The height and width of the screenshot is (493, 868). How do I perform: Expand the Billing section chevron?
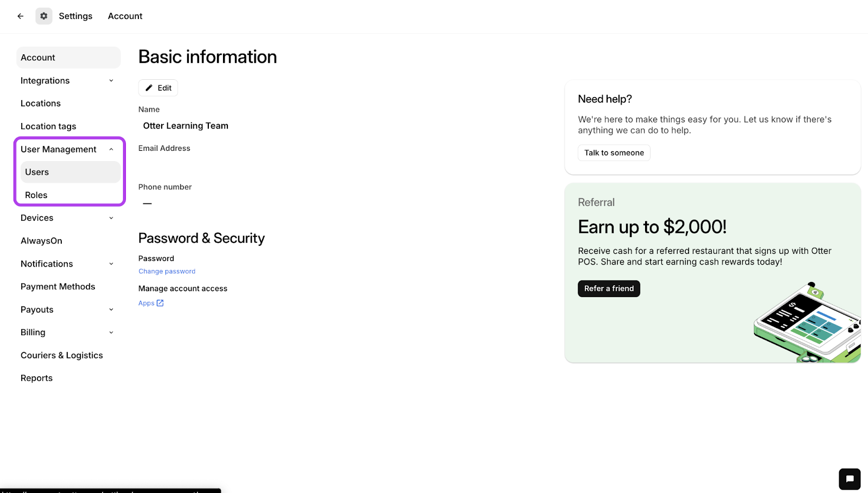pyautogui.click(x=111, y=332)
